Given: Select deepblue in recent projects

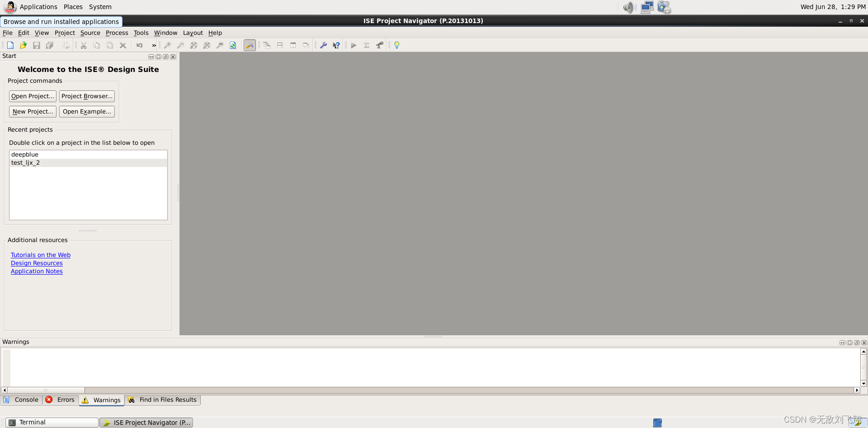Looking at the screenshot, I should (x=88, y=154).
